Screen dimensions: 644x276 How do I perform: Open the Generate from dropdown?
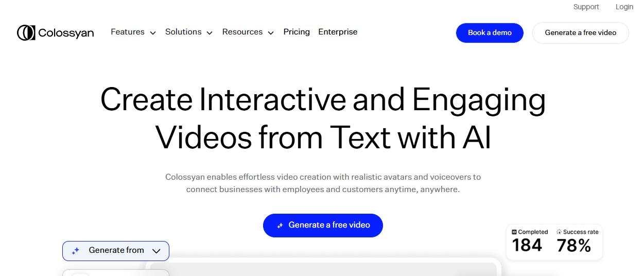pos(116,251)
